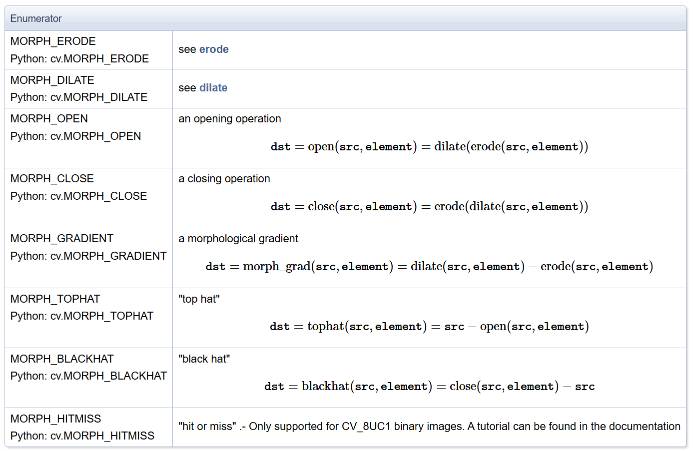Select the MORPH_CLOSE enumerator name
The image size is (693, 451).
53,179
